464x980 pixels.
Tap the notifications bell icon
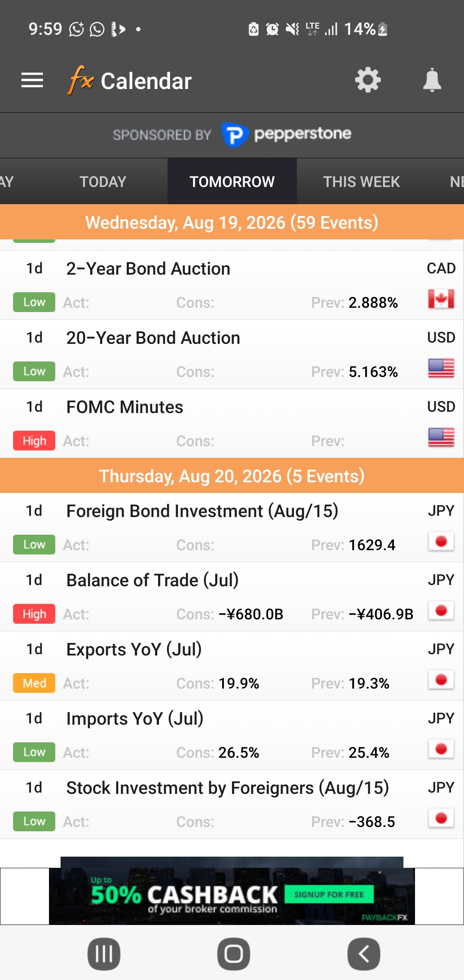[x=432, y=80]
